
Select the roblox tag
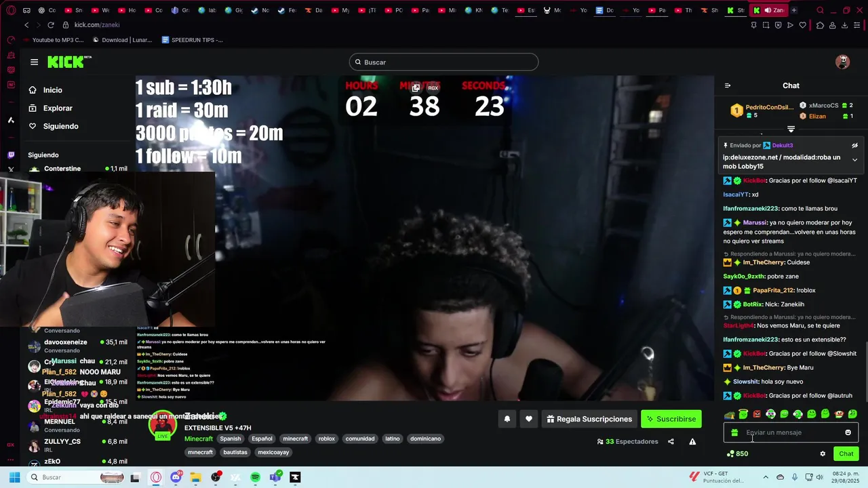327,439
